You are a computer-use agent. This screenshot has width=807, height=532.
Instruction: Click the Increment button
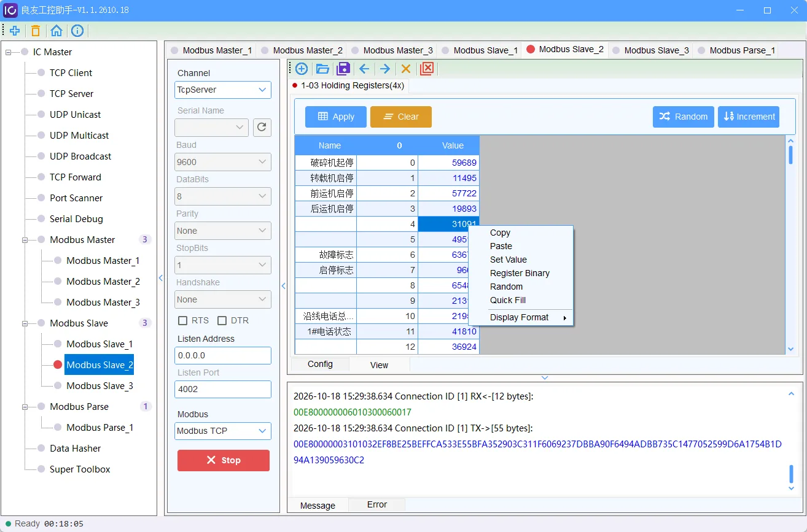[749, 117]
